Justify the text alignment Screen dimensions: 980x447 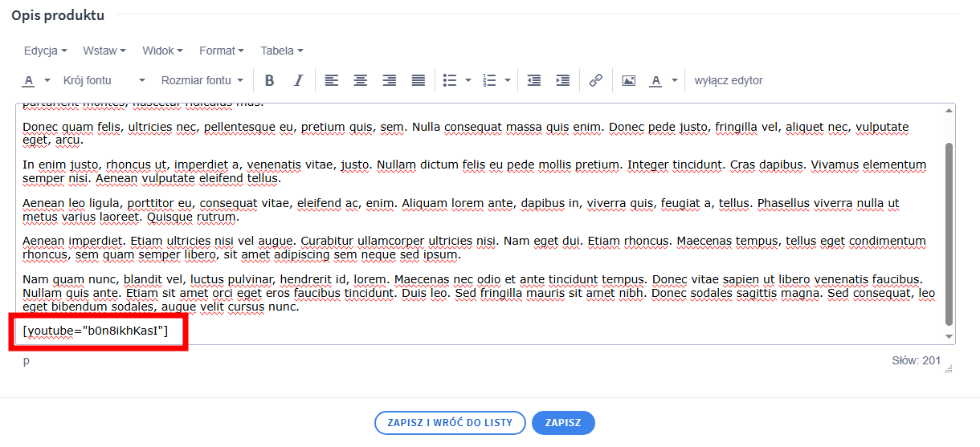click(419, 80)
